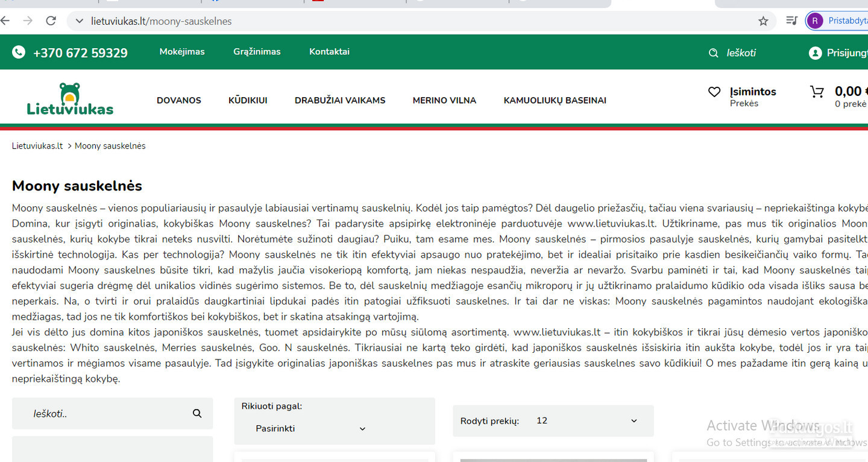The width and height of the screenshot is (868, 462).
Task: Click the Moony sauskelnės breadcrumb text
Action: point(110,146)
